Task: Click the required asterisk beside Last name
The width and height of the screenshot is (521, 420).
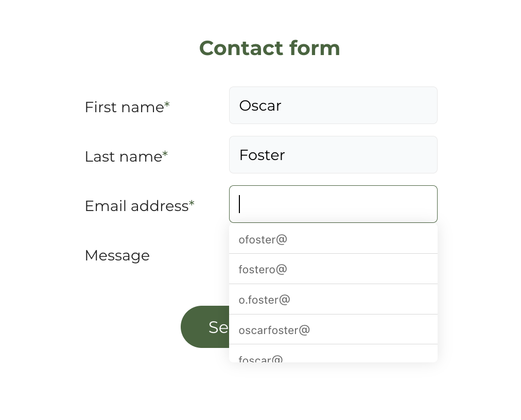Action: [x=165, y=154]
